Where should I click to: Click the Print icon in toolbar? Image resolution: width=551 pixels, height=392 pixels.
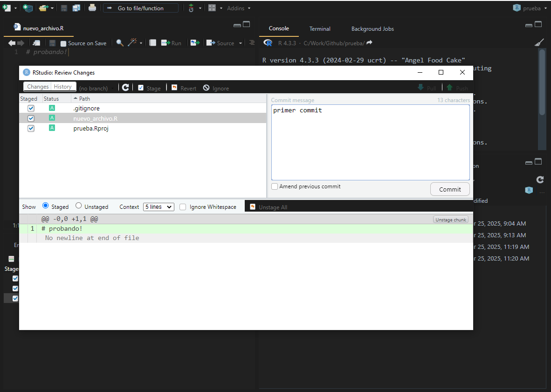tap(92, 7)
